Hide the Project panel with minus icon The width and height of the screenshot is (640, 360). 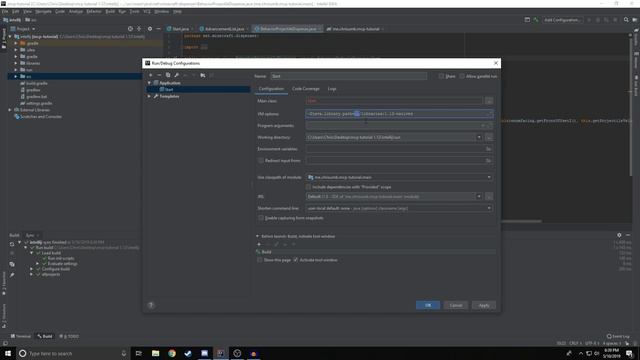158,29
